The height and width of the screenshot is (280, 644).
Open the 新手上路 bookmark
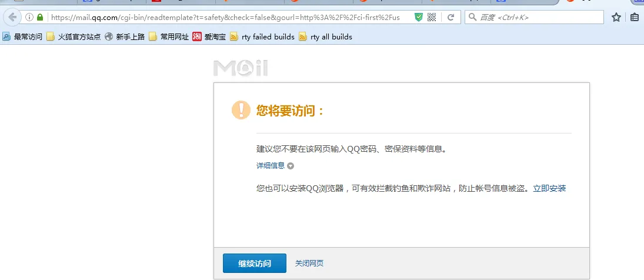point(125,37)
